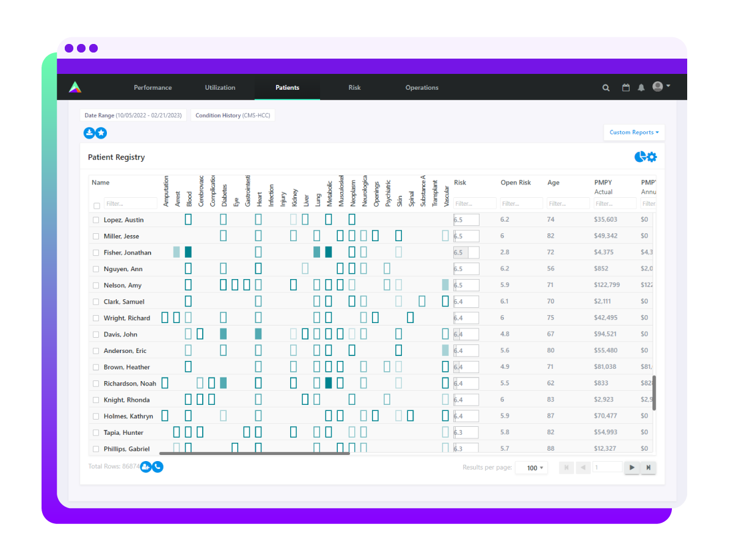The image size is (733, 560).
Task: Open the calendar icon in top bar
Action: point(625,88)
